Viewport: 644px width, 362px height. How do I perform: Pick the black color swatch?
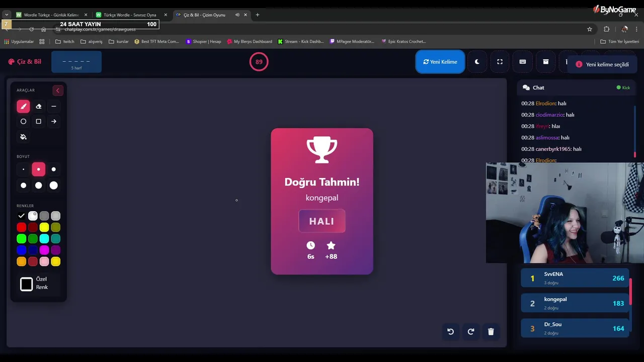21,216
